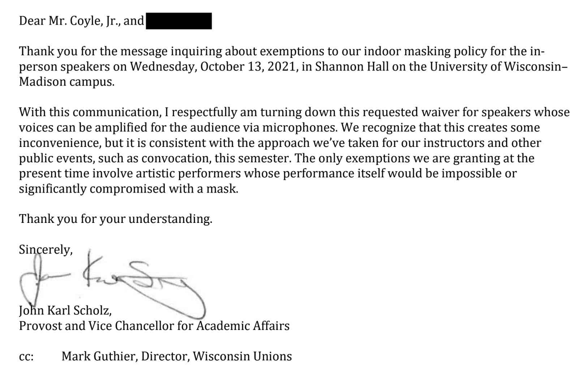588x389 pixels.
Task: Click the black redacted name box
Action: pyautogui.click(x=179, y=21)
